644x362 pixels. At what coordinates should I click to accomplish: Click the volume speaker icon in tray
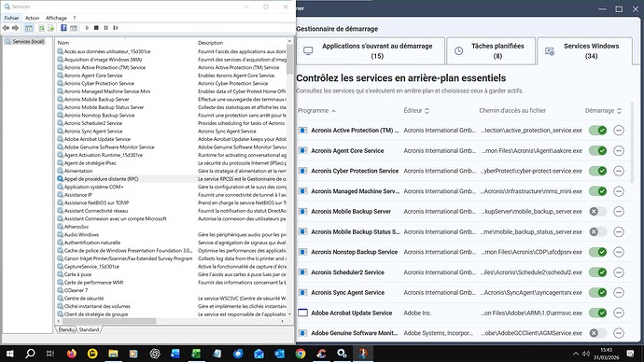tap(586, 354)
